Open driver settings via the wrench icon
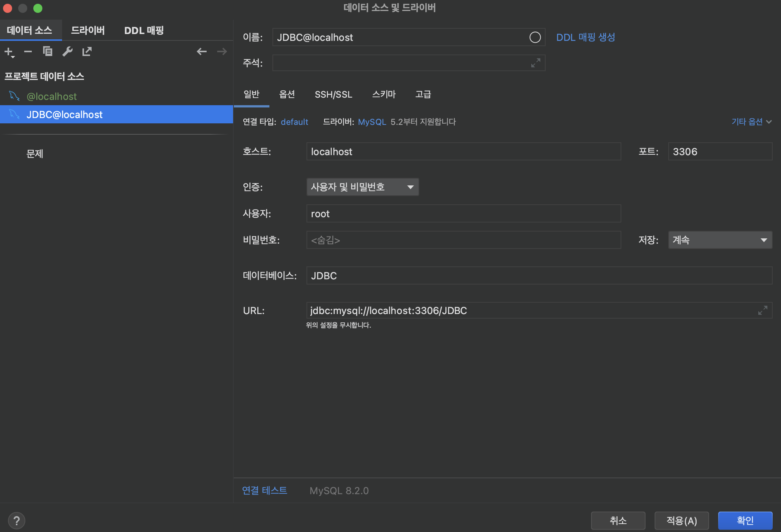The image size is (781, 532). click(x=67, y=51)
